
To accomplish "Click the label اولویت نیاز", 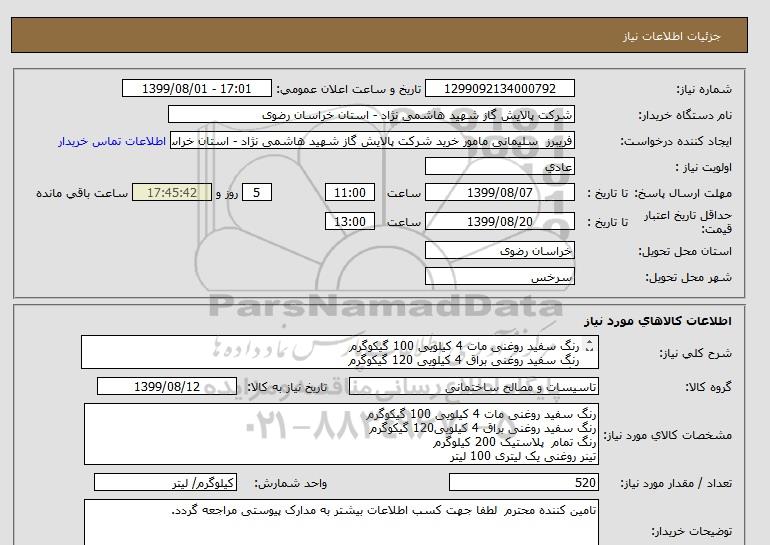I will click(704, 167).
